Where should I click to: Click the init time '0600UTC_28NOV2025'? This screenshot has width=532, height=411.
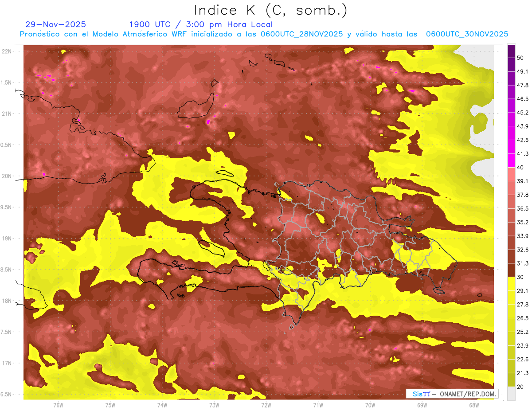coord(302,34)
